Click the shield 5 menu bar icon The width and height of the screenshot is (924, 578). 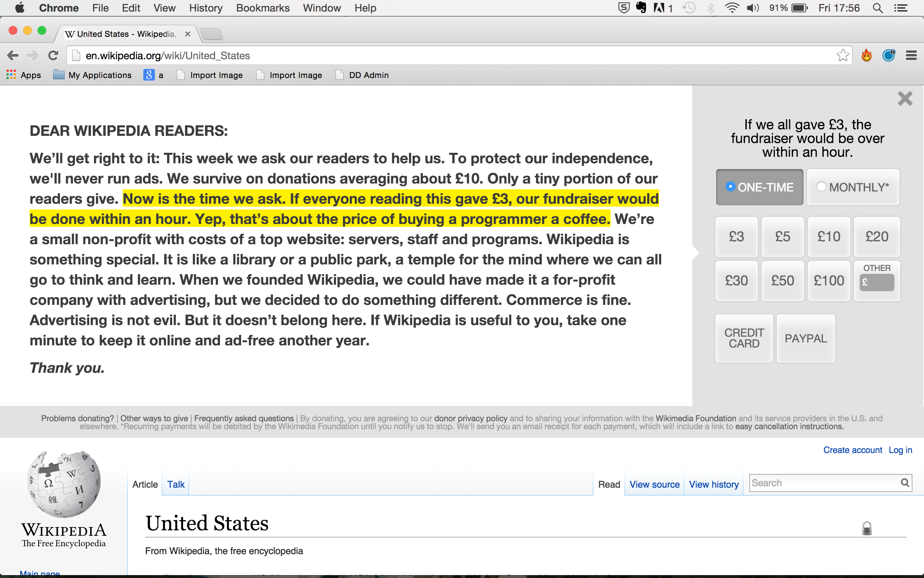point(623,8)
